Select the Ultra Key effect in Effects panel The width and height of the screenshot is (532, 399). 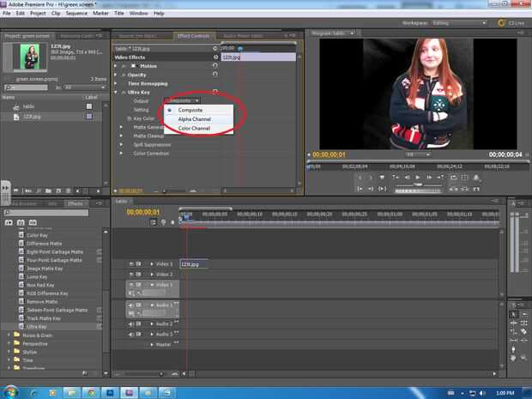coord(36,327)
